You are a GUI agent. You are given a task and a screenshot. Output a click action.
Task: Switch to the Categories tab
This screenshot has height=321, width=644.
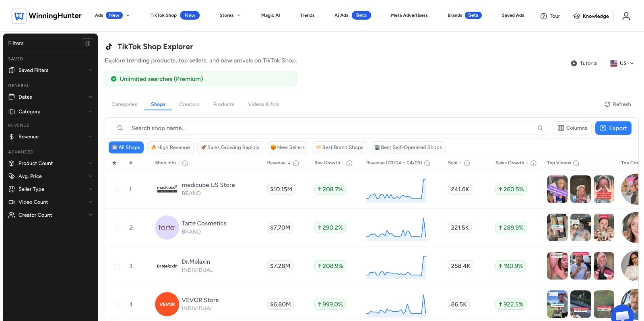pyautogui.click(x=124, y=104)
